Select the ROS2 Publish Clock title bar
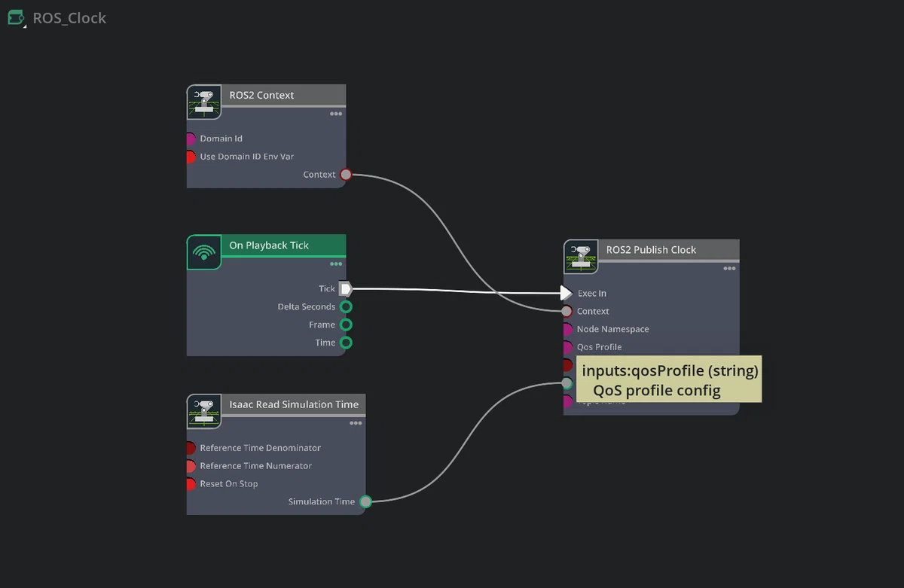This screenshot has height=588, width=904. click(x=668, y=249)
